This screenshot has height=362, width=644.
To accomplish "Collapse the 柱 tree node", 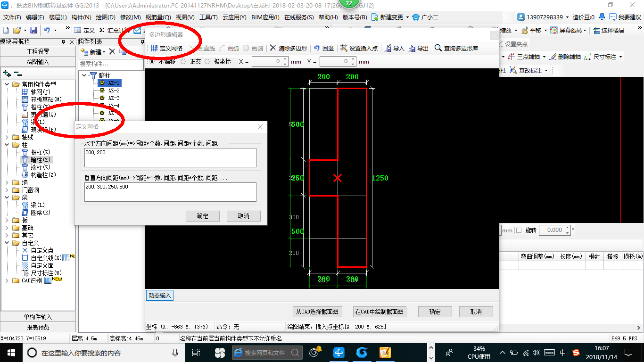I will click(x=7, y=145).
